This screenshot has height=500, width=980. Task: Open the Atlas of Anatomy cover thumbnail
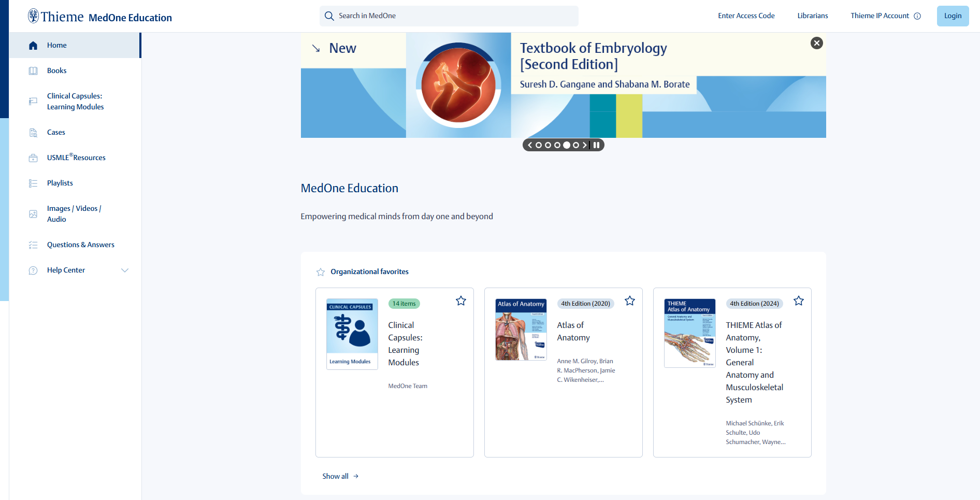(521, 330)
